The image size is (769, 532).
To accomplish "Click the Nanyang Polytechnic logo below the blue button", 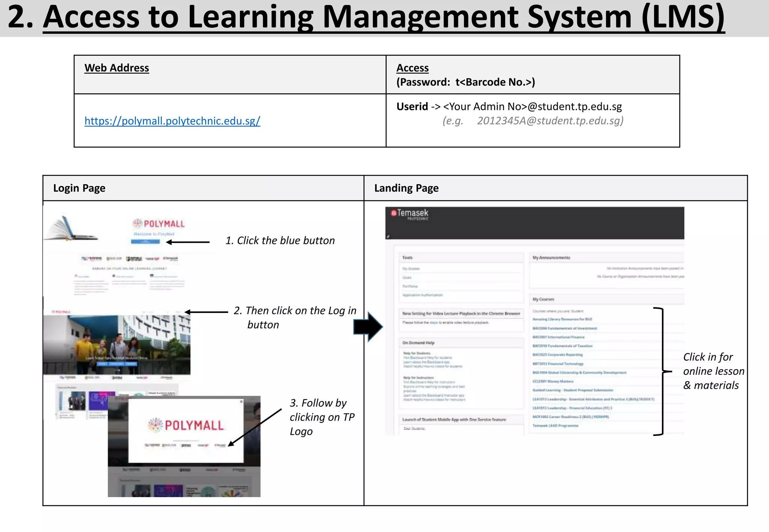I will (x=92, y=258).
